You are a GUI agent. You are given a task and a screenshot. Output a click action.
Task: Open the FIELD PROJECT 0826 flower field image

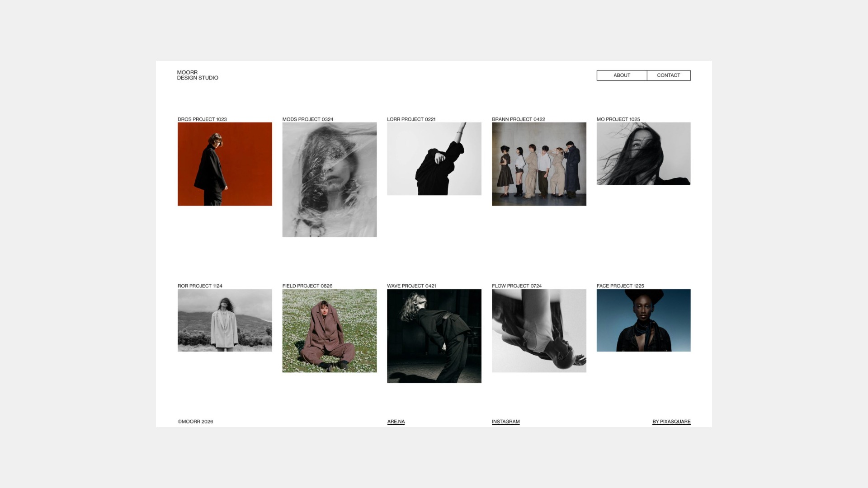(330, 331)
